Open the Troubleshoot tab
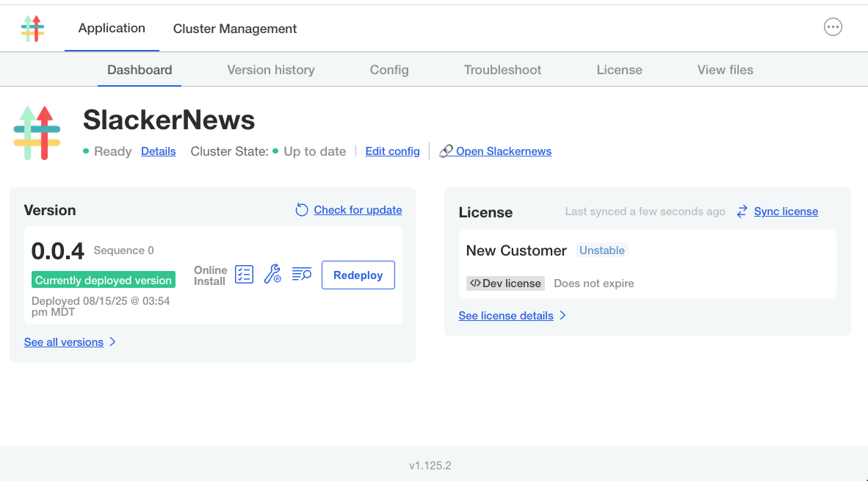Viewport: 868px width, 481px height. (502, 69)
